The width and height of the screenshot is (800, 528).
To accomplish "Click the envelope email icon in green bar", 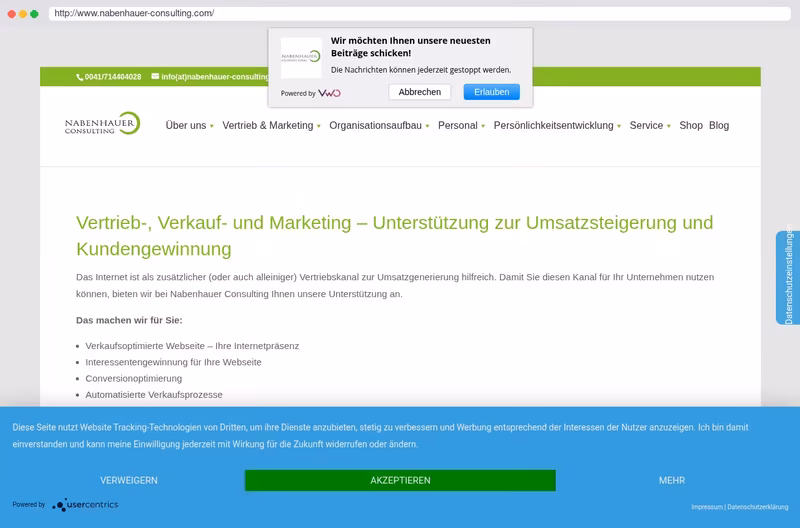I will [155, 77].
